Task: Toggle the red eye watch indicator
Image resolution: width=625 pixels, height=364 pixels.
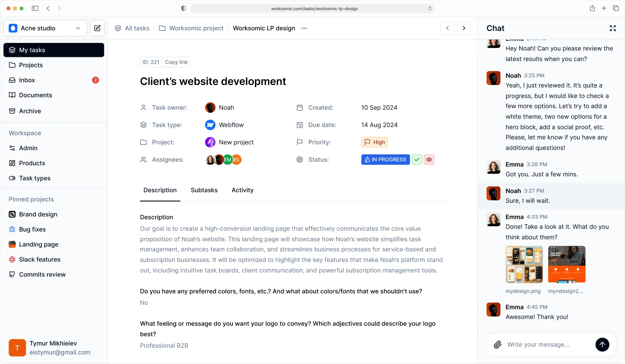Action: (429, 160)
